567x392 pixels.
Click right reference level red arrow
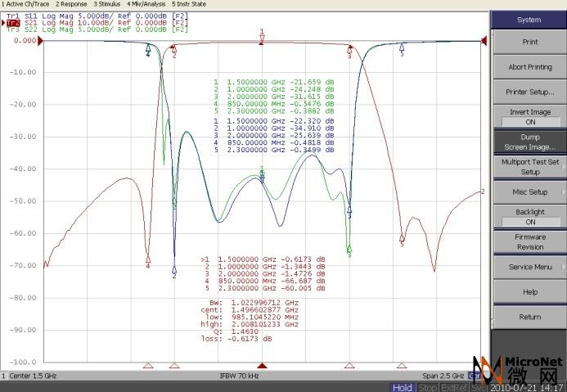coord(484,41)
